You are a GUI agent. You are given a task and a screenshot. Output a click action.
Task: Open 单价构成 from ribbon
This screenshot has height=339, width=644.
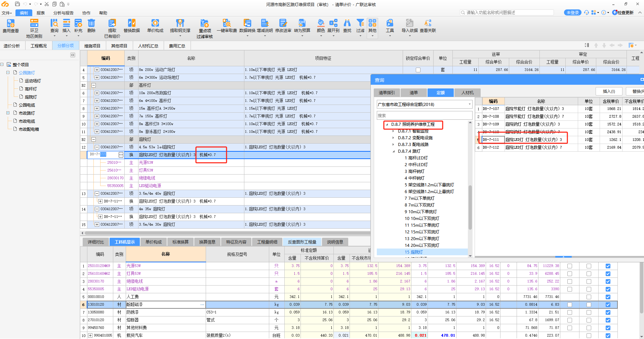[x=155, y=26]
